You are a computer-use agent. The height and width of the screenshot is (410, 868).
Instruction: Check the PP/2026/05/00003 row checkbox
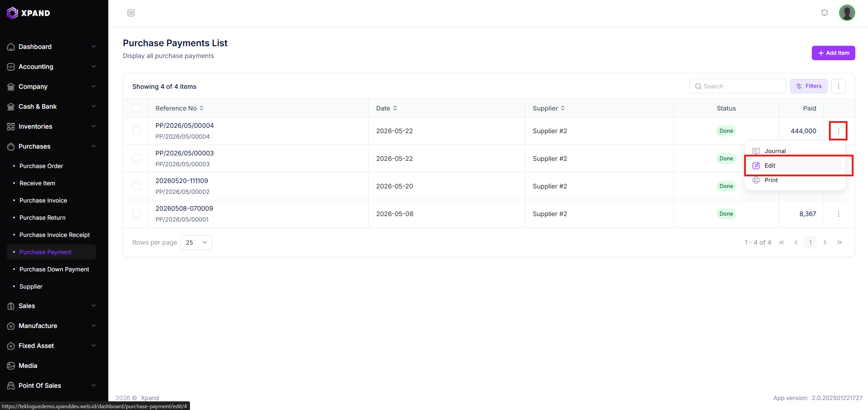(136, 158)
